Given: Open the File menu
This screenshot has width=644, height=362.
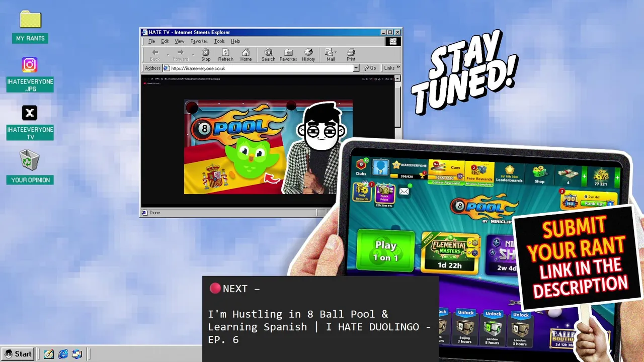Looking at the screenshot, I should pos(151,41).
